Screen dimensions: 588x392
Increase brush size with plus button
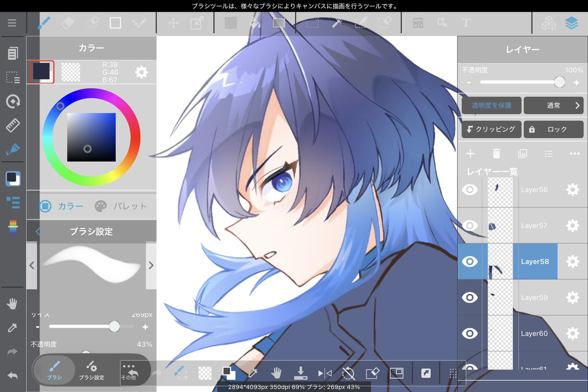[x=145, y=327]
